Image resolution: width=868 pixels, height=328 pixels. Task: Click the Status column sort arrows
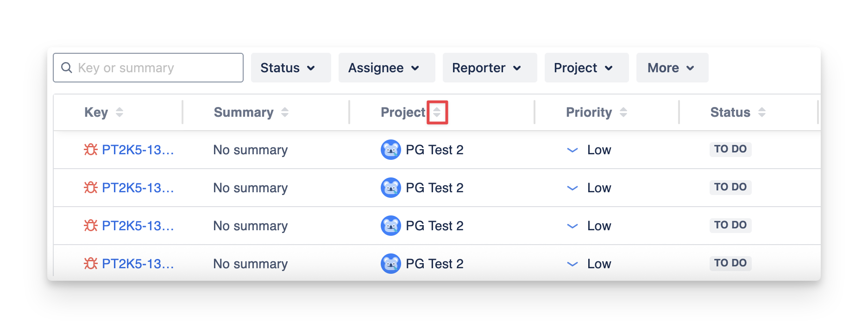(x=762, y=112)
